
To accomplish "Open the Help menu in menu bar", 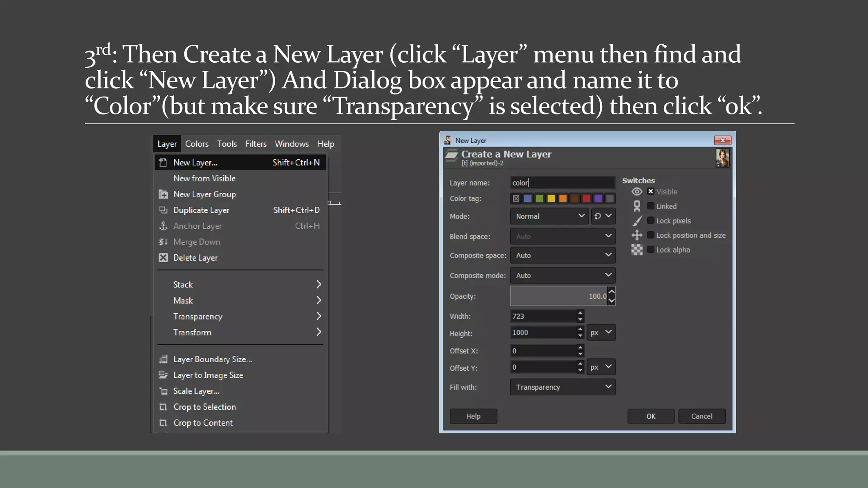I will tap(325, 144).
